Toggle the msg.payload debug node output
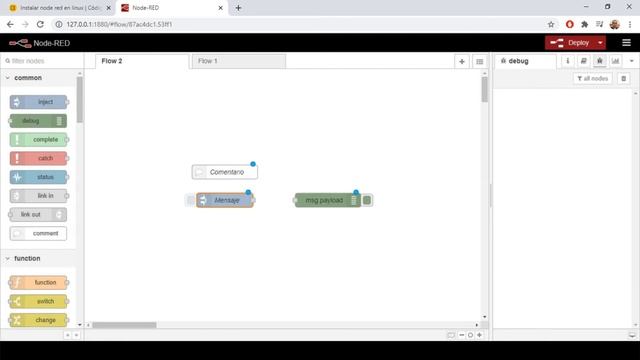Image resolution: width=640 pixels, height=360 pixels. click(367, 200)
